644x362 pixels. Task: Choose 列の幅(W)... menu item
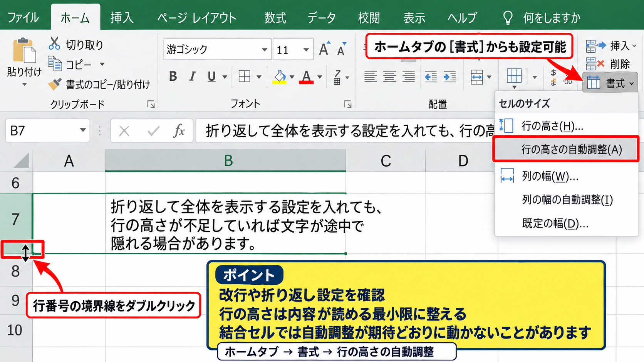click(x=566, y=176)
